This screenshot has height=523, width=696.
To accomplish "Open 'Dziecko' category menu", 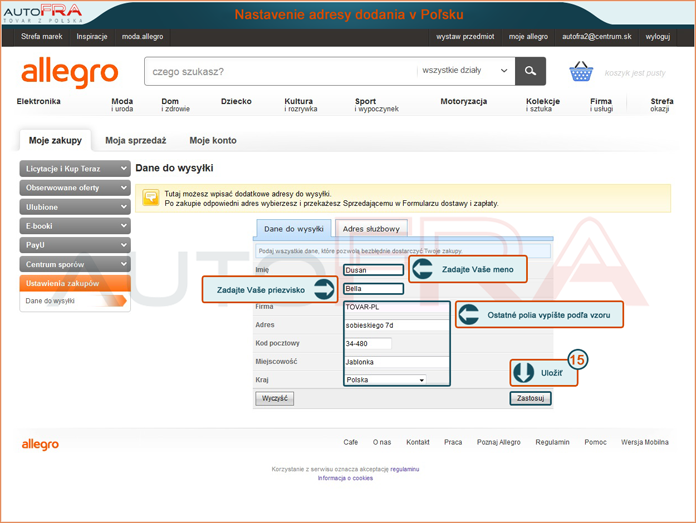I will coord(236,101).
